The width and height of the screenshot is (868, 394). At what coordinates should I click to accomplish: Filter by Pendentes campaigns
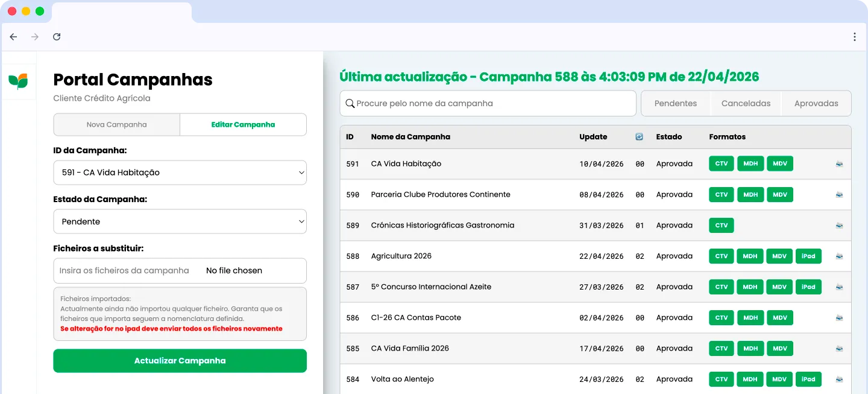[x=676, y=103]
